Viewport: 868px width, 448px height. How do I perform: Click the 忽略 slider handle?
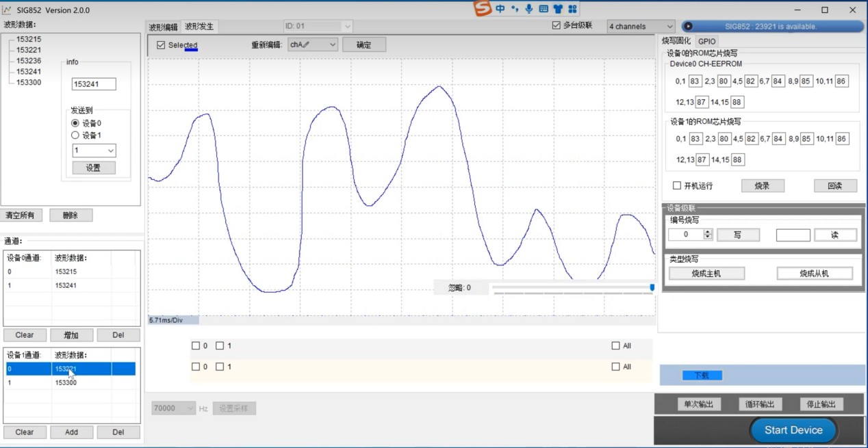(x=652, y=287)
